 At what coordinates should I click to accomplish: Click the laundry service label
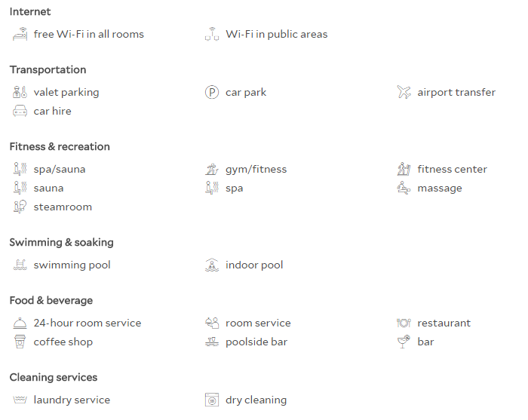pyautogui.click(x=72, y=400)
